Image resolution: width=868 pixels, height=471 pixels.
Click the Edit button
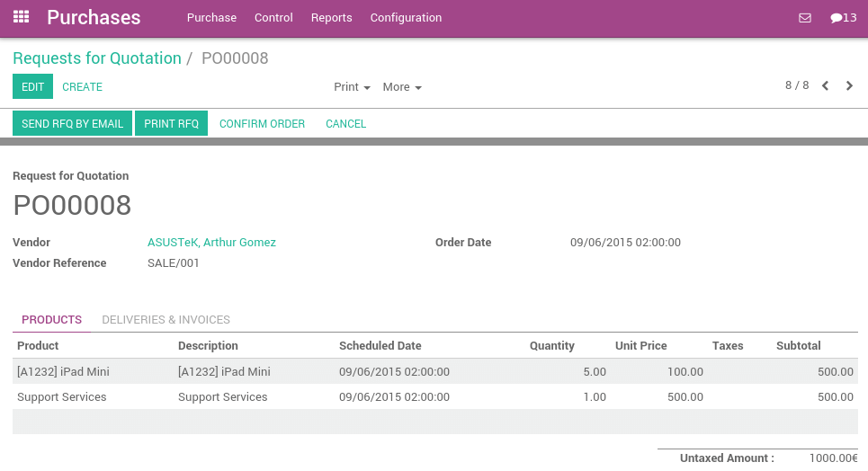pyautogui.click(x=32, y=87)
